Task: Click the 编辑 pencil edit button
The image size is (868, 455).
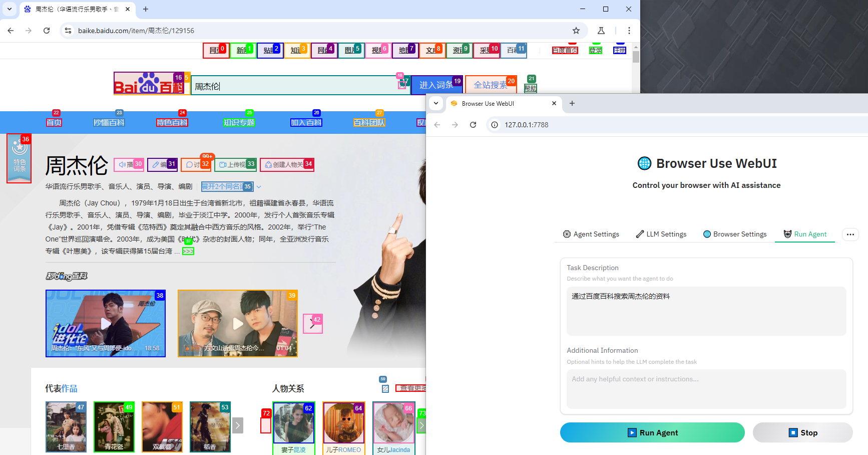Action: [162, 164]
